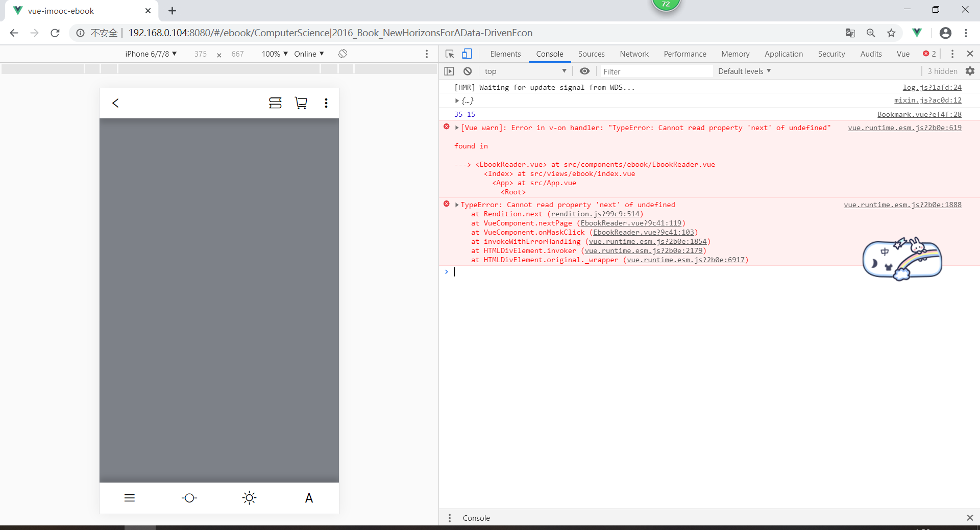Open console settings gear

click(x=970, y=71)
